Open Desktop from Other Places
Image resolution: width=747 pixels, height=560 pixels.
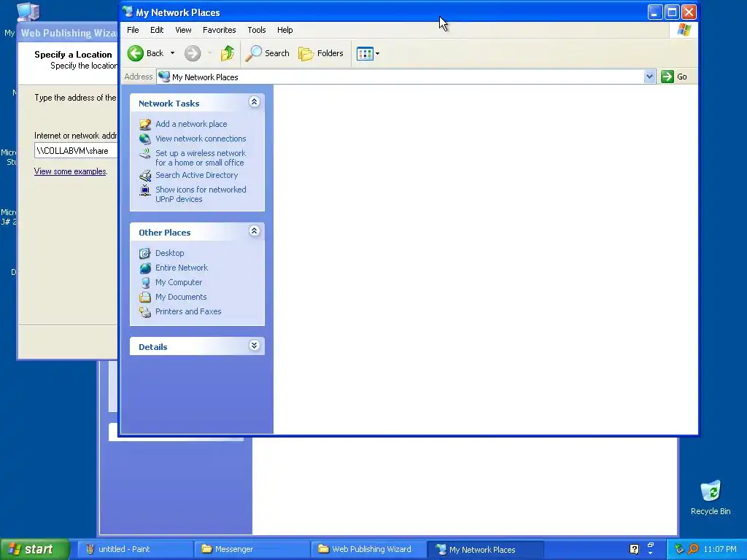[x=169, y=253]
